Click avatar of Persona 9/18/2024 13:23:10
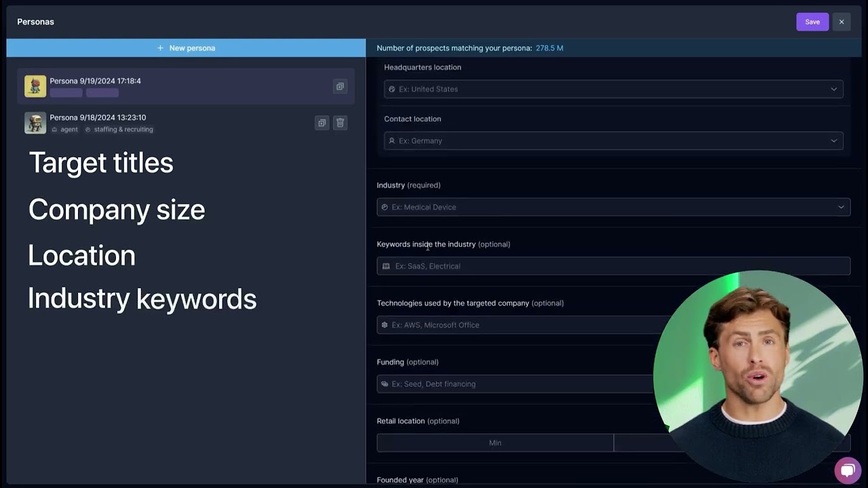 click(x=35, y=123)
